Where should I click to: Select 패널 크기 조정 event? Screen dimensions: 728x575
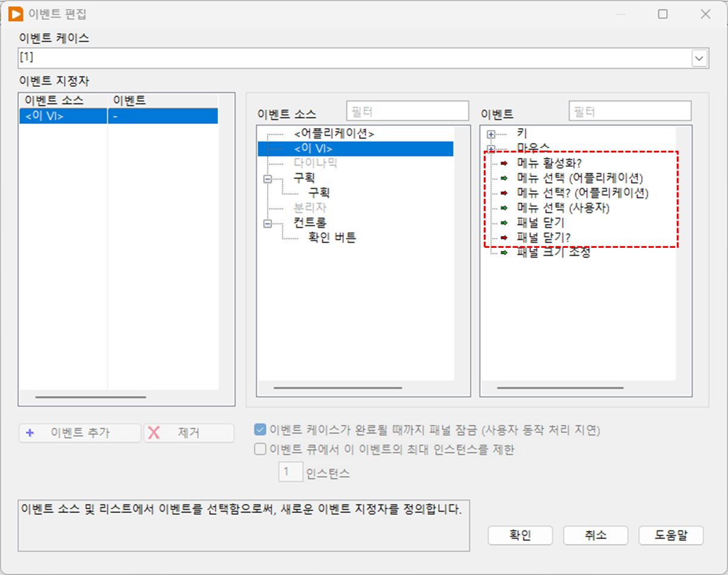553,253
